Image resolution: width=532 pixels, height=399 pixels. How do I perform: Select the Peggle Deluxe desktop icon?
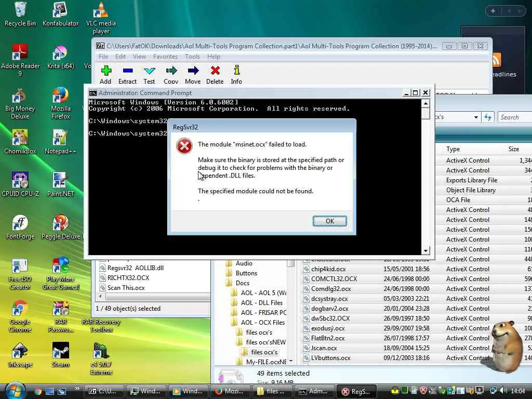pyautogui.click(x=61, y=228)
